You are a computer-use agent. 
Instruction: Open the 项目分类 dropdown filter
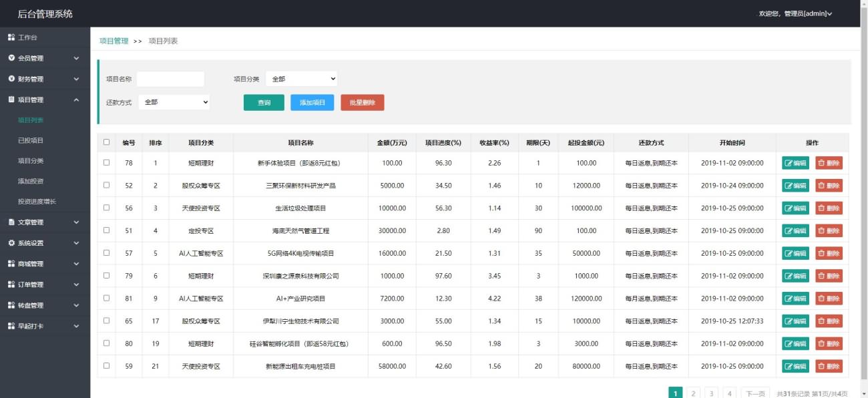301,79
